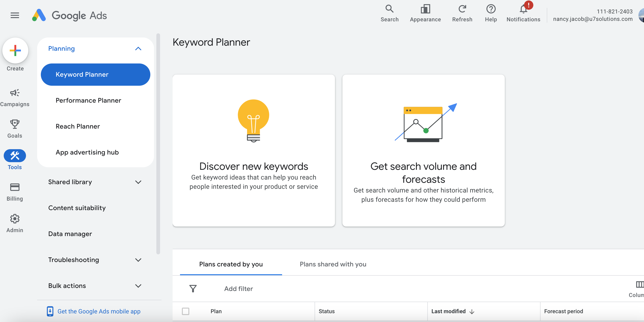Open the Columns selector icon
The image size is (644, 322).
[640, 284]
